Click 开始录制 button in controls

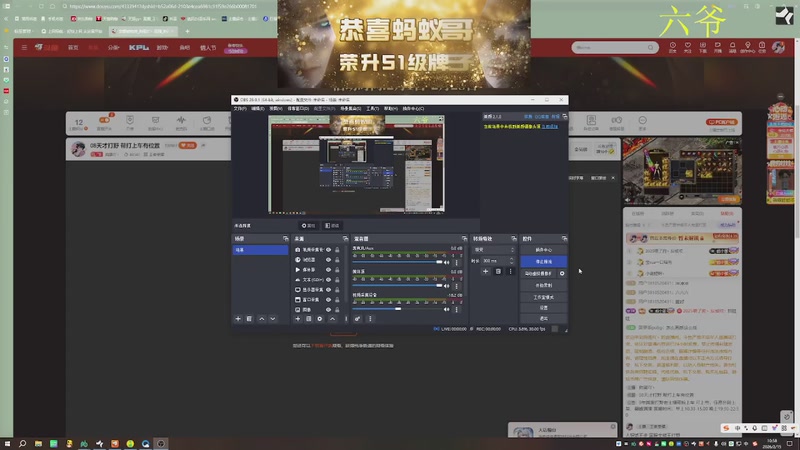pyautogui.click(x=543, y=285)
